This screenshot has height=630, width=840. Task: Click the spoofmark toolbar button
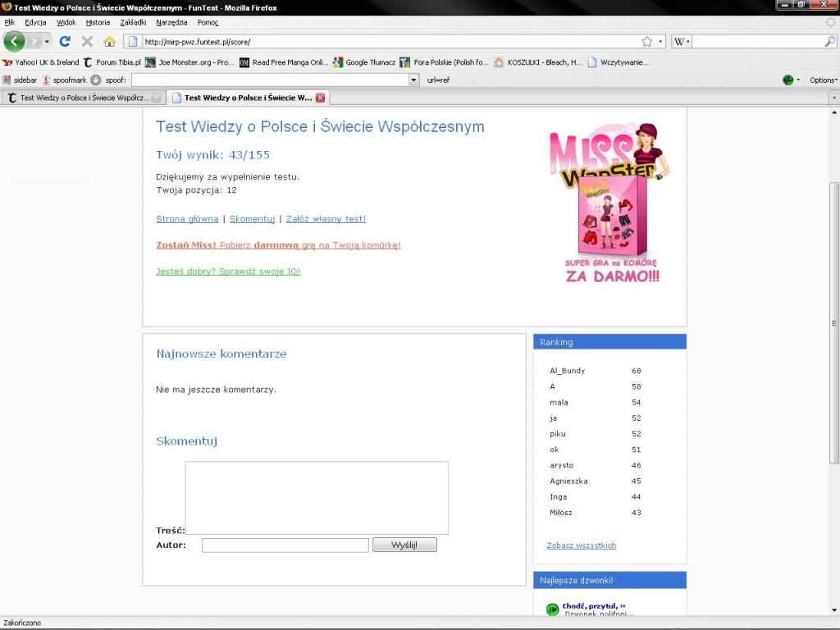[64, 80]
